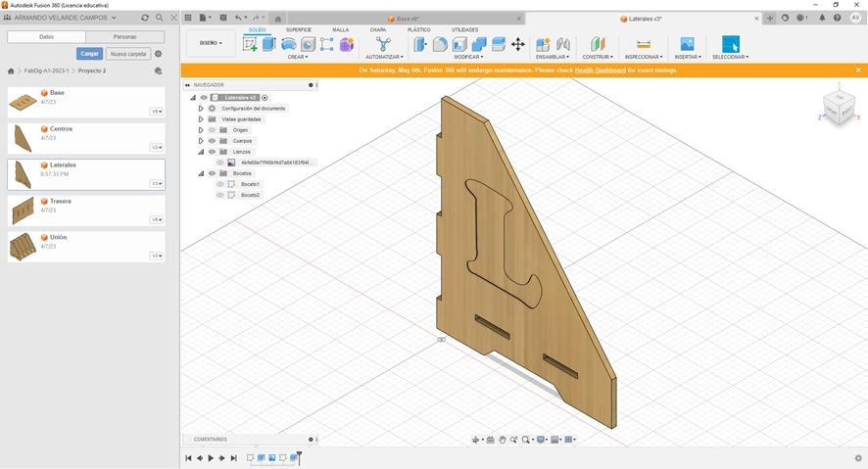This screenshot has height=469, width=868.
Task: Click the Save icon
Action: point(223,18)
